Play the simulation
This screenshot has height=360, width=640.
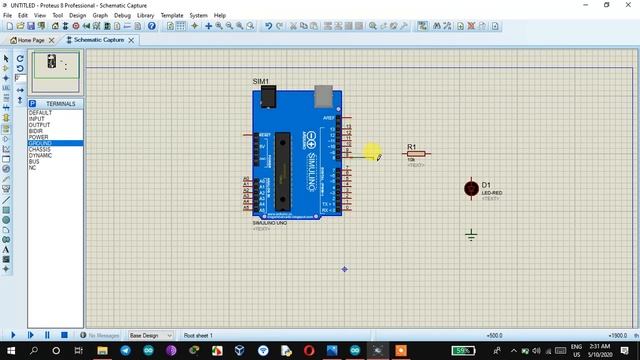13,335
